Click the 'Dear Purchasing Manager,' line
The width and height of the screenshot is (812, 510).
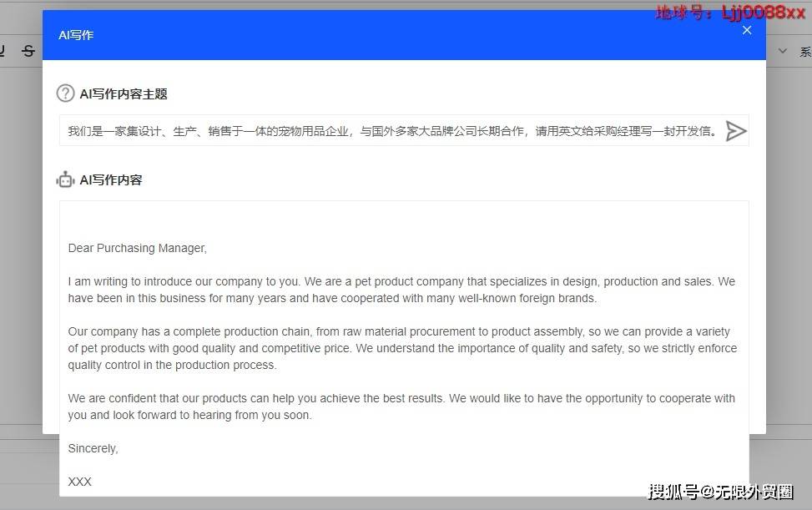137,248
